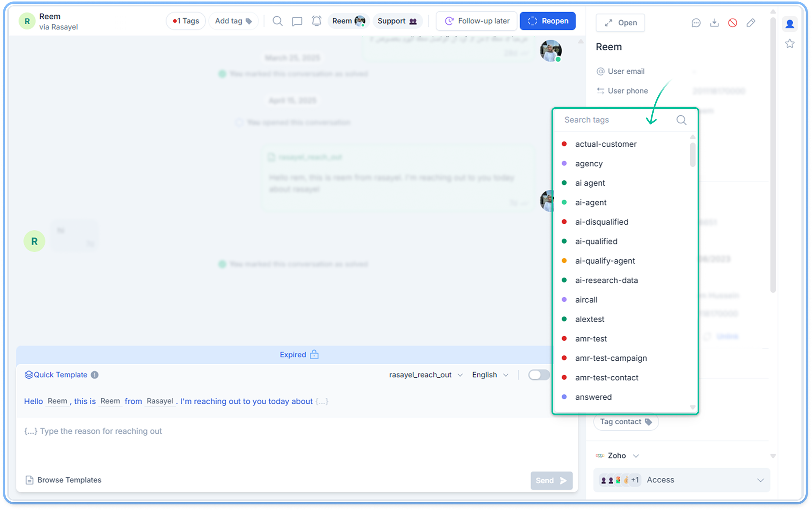Click Quick Template info icon

(95, 375)
